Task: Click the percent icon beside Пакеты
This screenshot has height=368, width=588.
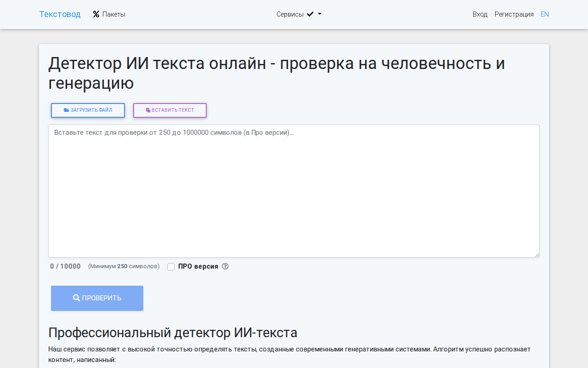Action: pyautogui.click(x=96, y=14)
